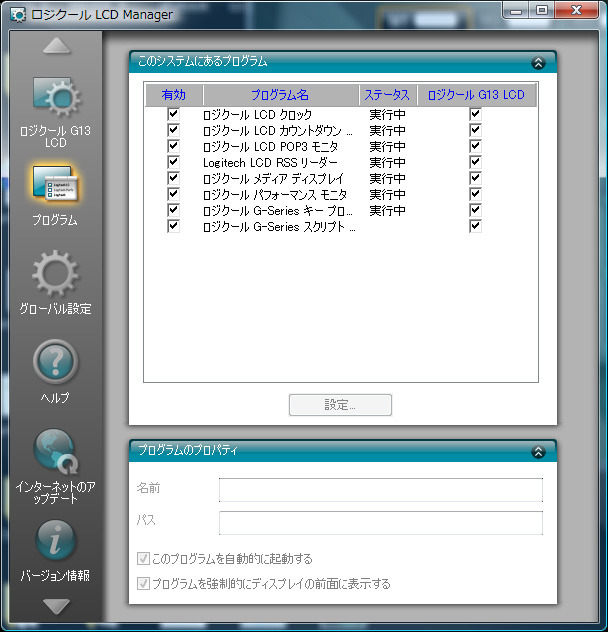Click the このシステムにあるプログラム panel title
This screenshot has width=608, height=632.
click(x=202, y=61)
